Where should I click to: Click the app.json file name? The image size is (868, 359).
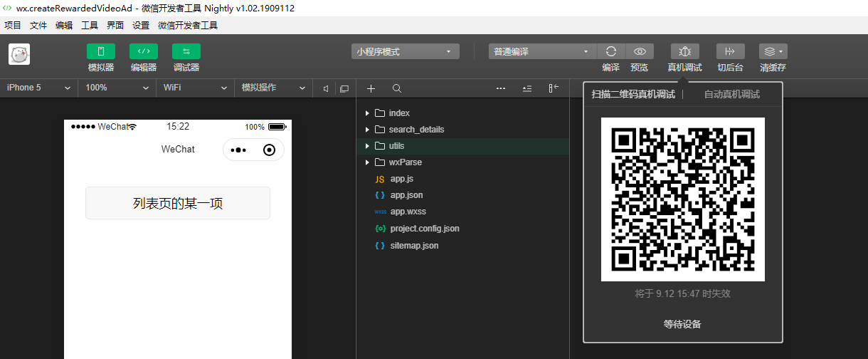point(407,195)
